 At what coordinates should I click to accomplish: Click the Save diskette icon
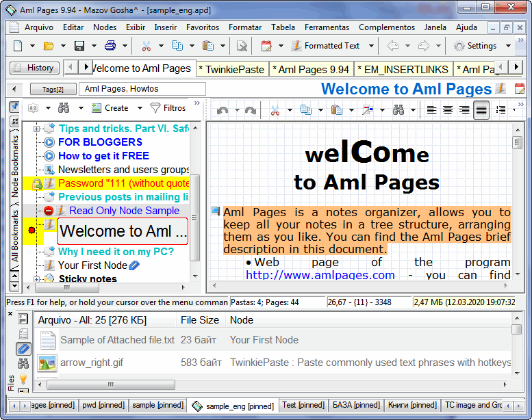pyautogui.click(x=79, y=45)
